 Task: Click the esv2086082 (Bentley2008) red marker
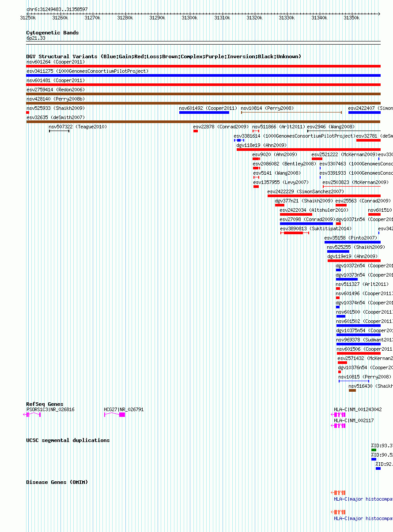(x=256, y=168)
